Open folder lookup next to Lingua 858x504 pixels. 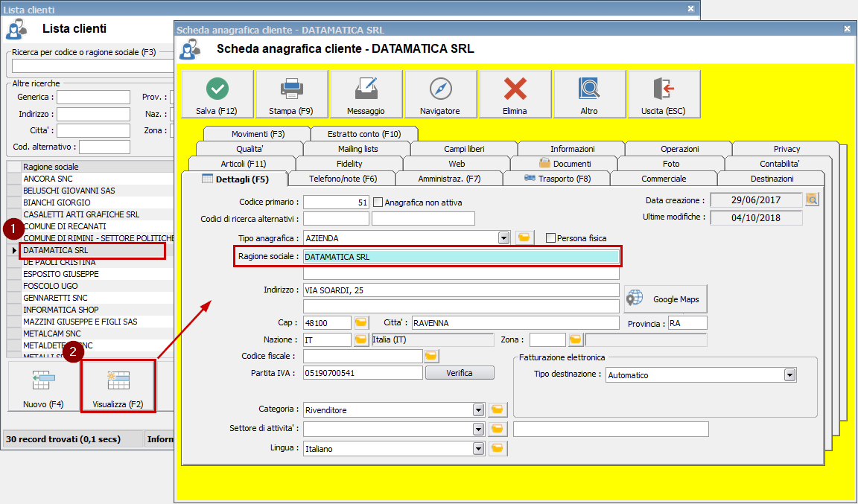tap(497, 449)
